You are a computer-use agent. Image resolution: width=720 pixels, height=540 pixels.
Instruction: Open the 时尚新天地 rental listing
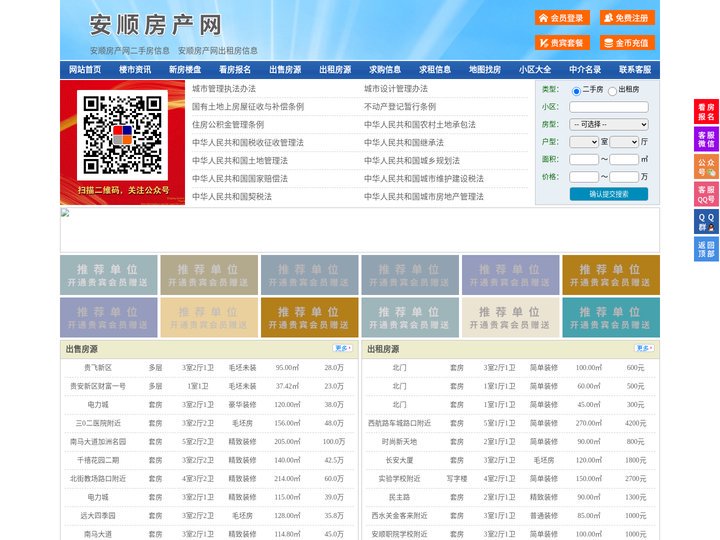tap(399, 442)
